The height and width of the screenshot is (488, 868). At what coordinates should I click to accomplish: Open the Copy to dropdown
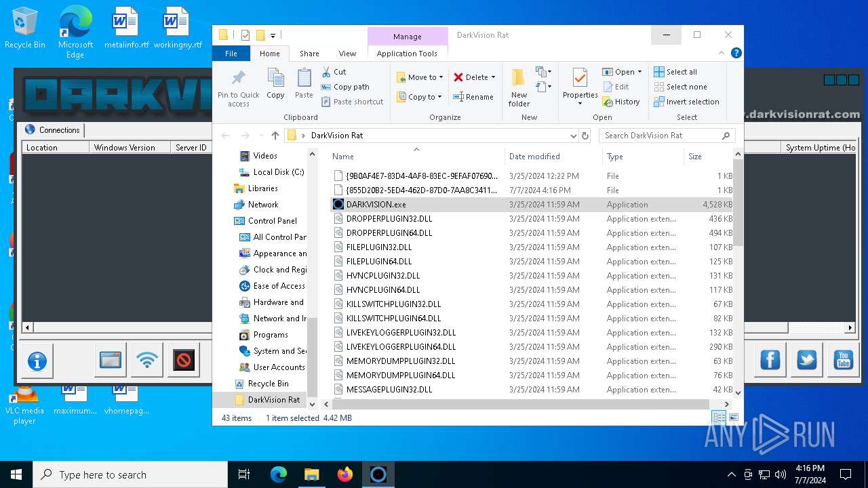click(x=420, y=97)
